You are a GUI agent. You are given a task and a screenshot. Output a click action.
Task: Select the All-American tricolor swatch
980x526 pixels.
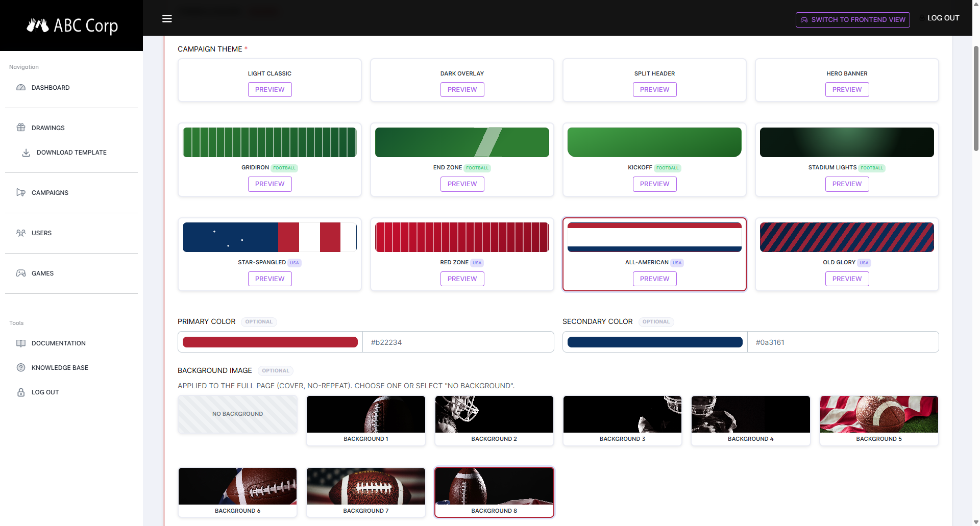click(654, 237)
